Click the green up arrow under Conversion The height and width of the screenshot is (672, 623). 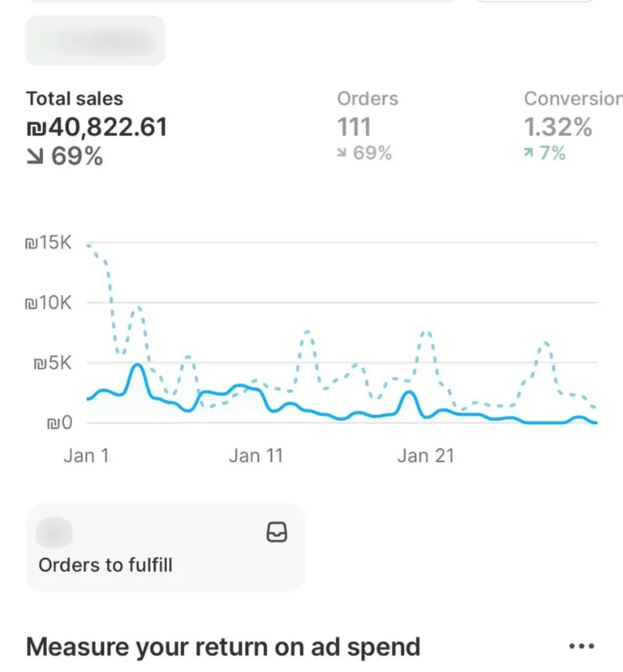(529, 153)
